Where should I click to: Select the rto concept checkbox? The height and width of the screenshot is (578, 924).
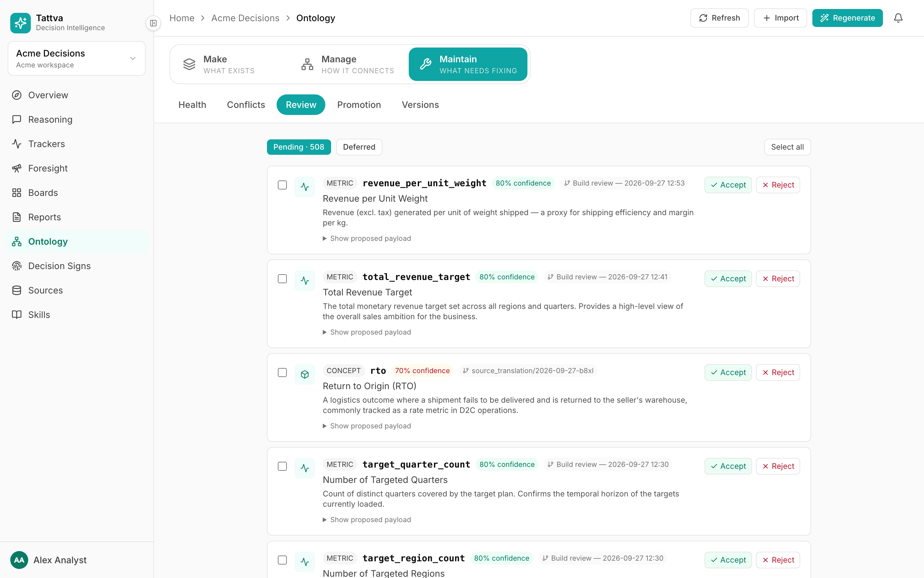click(x=282, y=372)
